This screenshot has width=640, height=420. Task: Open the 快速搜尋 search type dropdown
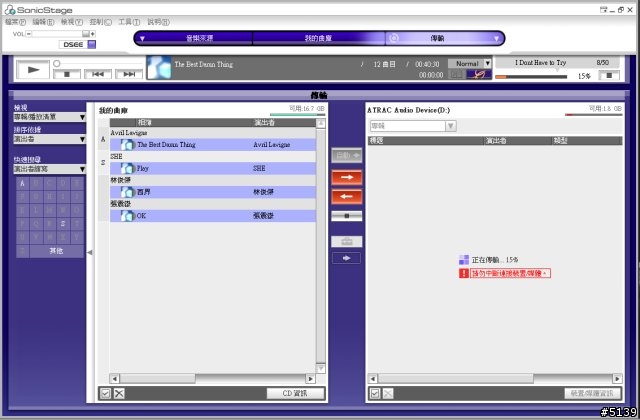pos(49,169)
